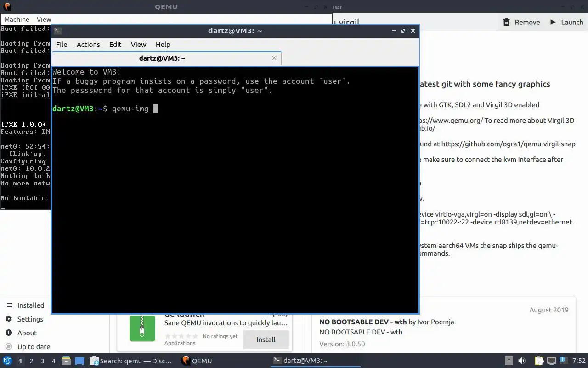Switch to virtual desktop 2
This screenshot has height=368, width=588.
click(32, 361)
